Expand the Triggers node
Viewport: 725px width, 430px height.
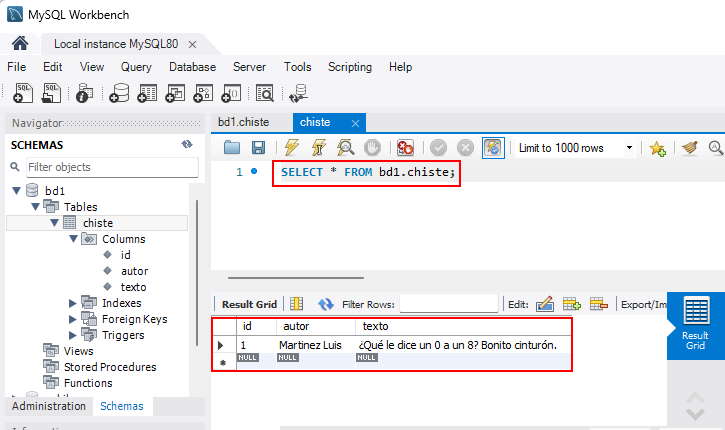73,335
